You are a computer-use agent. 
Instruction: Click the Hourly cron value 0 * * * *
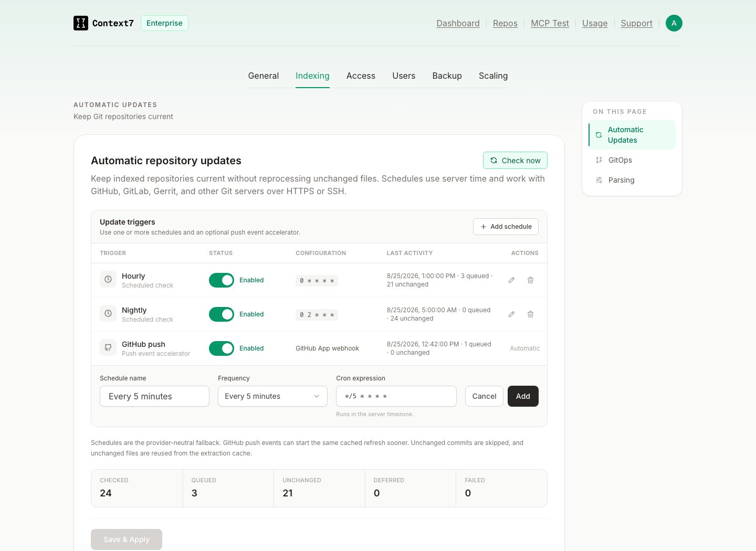(x=317, y=281)
